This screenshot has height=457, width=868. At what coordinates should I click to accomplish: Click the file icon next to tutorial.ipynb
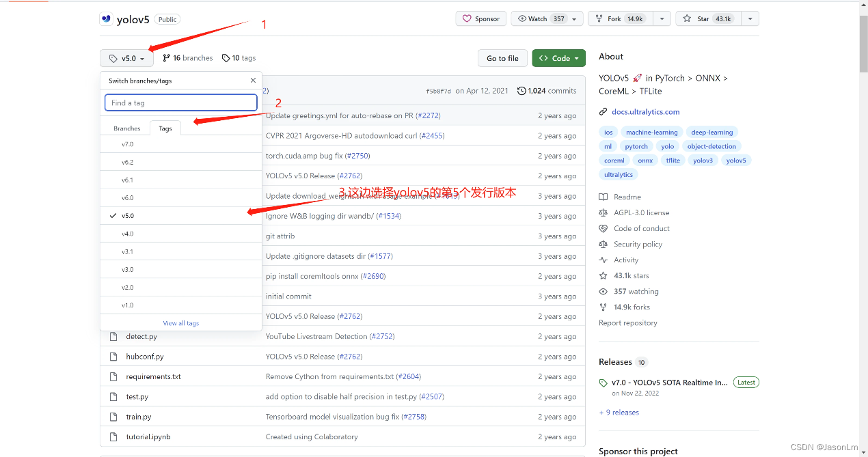click(113, 437)
